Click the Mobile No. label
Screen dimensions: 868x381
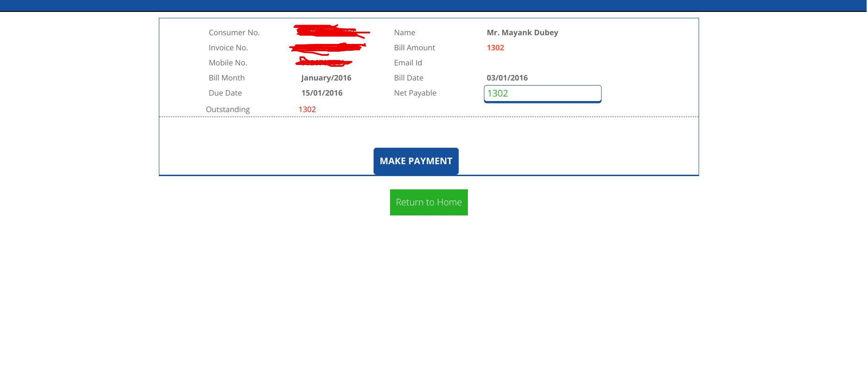[x=228, y=63]
